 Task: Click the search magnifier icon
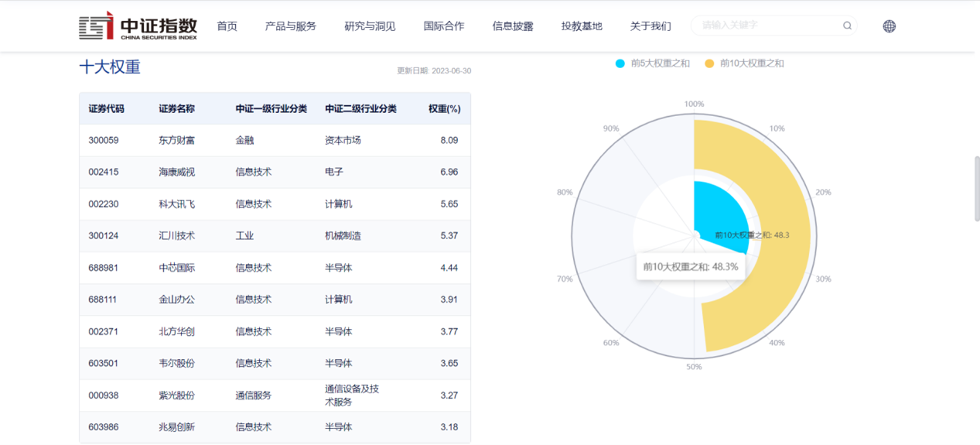[847, 26]
